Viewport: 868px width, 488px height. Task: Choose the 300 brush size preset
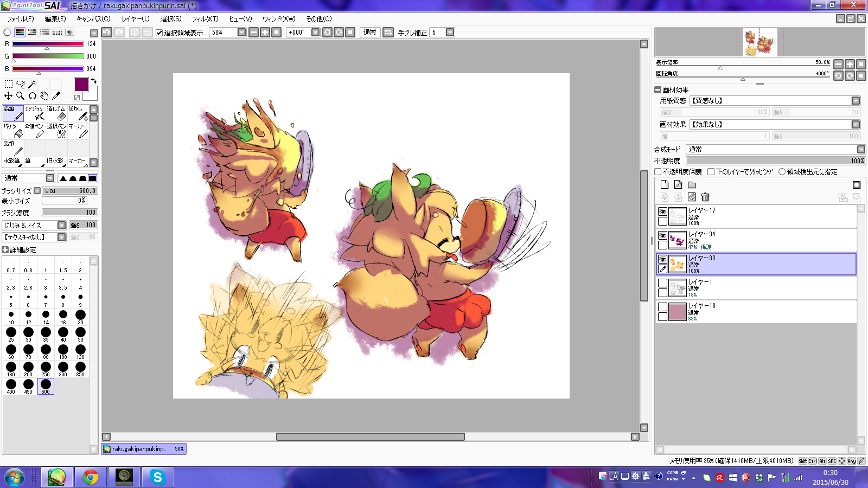click(x=63, y=369)
